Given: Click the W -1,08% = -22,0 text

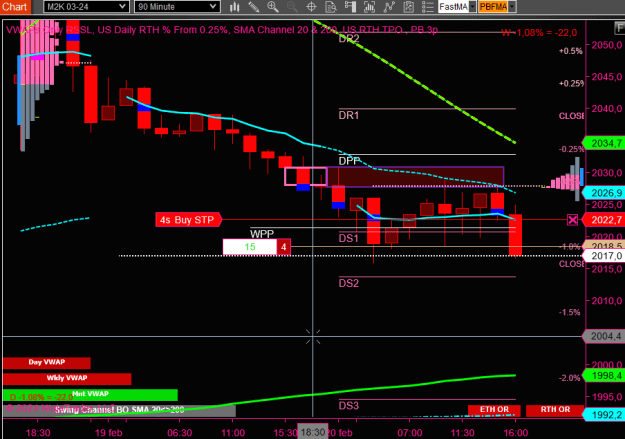Looking at the screenshot, I should [x=539, y=33].
